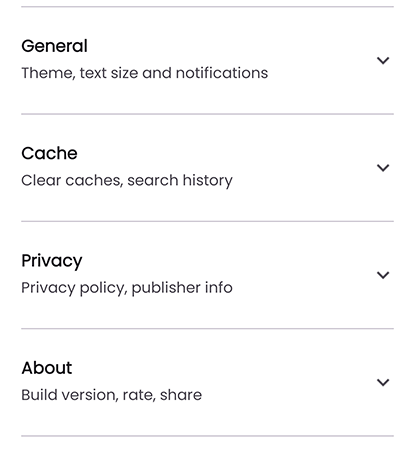Image resolution: width=415 pixels, height=450 pixels.
Task: Tap the down arrow beside Cache
Action: click(383, 168)
